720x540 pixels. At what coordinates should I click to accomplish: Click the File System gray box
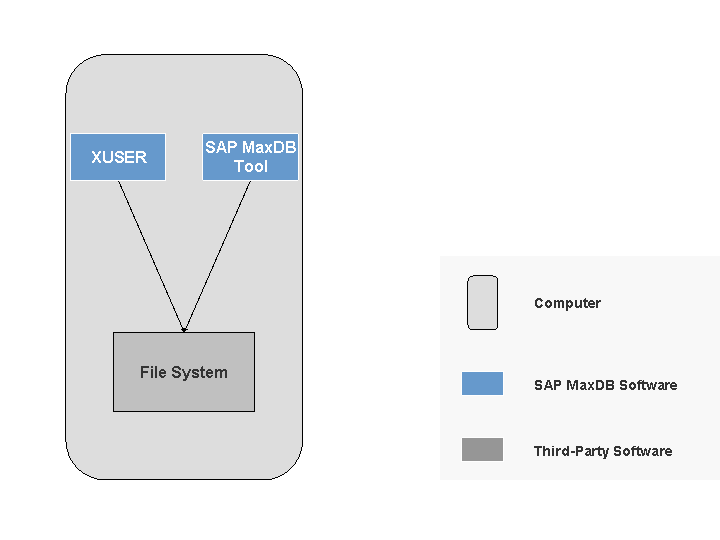pos(184,372)
